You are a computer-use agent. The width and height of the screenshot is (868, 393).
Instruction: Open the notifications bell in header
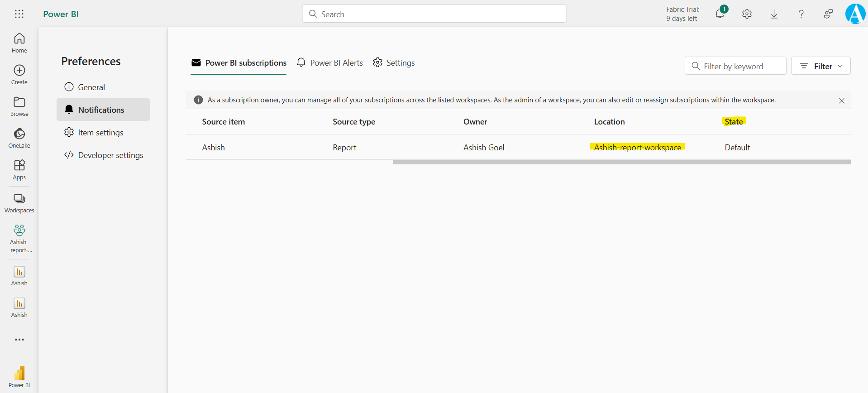tap(720, 14)
